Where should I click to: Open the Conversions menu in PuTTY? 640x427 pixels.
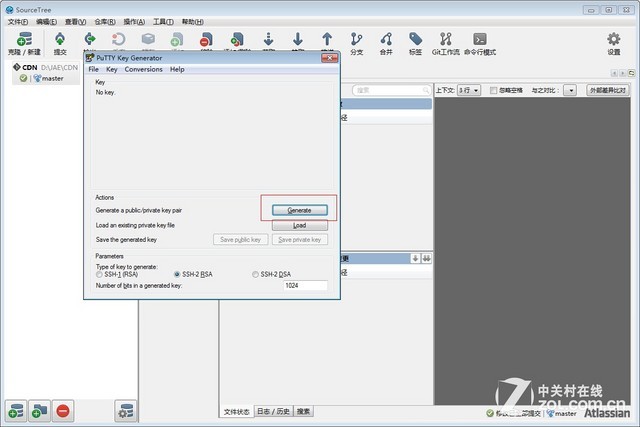pyautogui.click(x=143, y=69)
